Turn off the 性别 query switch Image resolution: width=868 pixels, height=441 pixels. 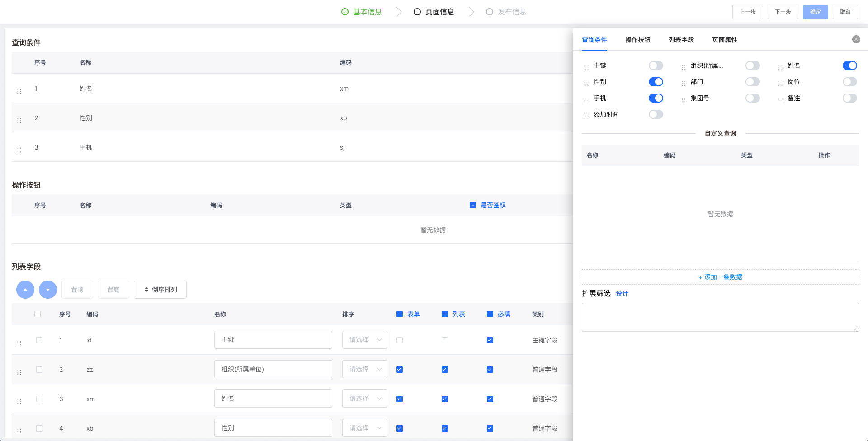[x=656, y=82]
